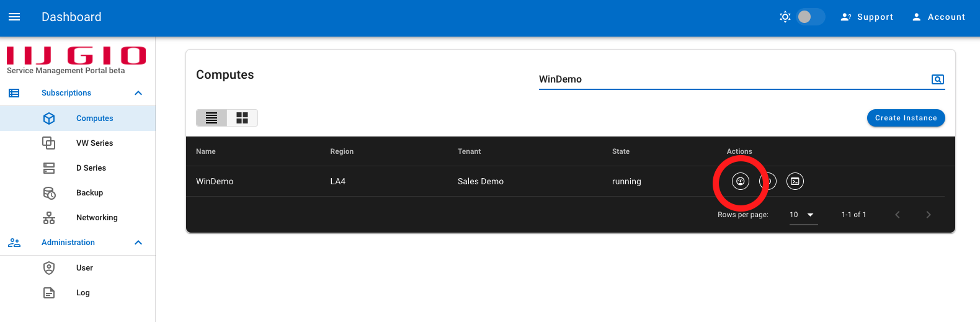Click the Actions column header

tap(739, 151)
